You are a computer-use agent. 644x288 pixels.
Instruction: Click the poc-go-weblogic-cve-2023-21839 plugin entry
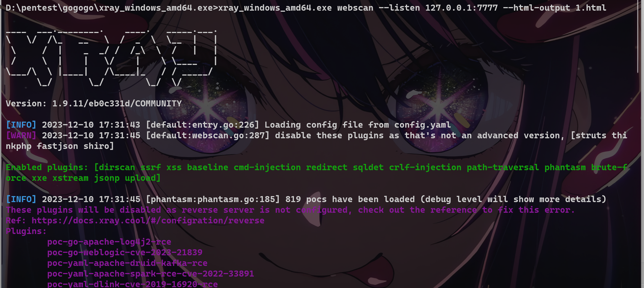(x=125, y=252)
